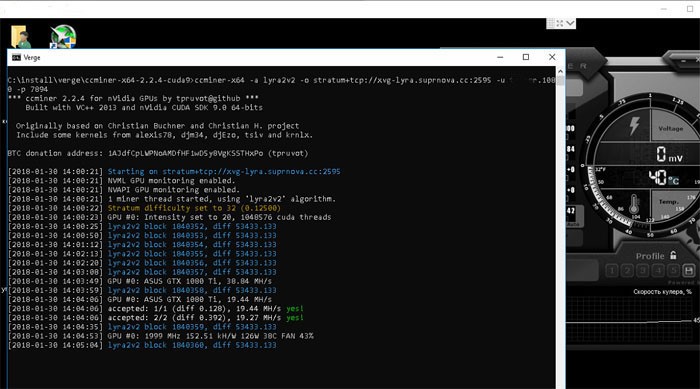Click the fullscreen arrows icon in the top toolbar

coord(560,23)
